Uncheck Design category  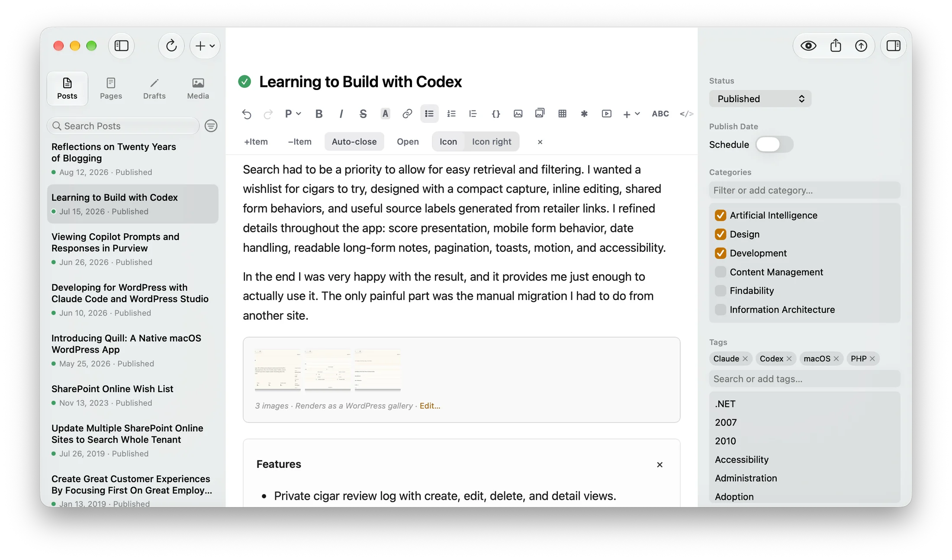click(x=720, y=234)
